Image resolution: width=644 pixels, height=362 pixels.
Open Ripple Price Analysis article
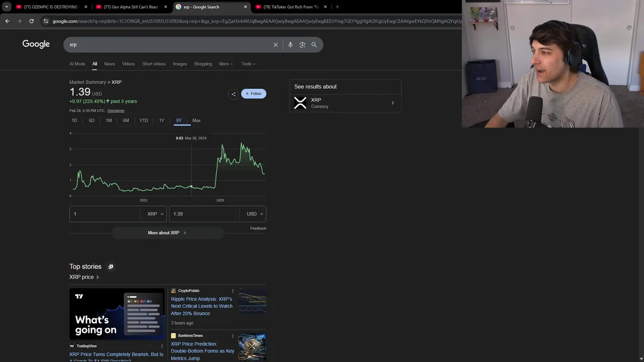(201, 306)
